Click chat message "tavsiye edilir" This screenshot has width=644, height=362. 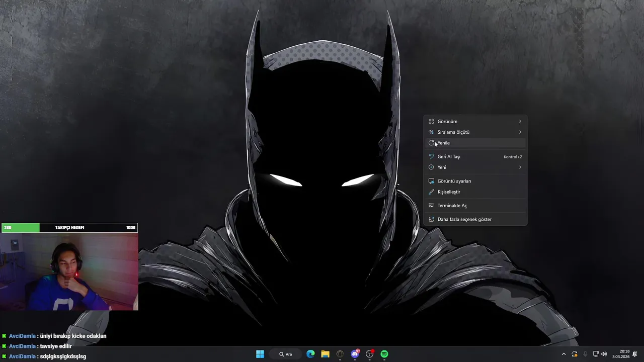[x=56, y=346]
